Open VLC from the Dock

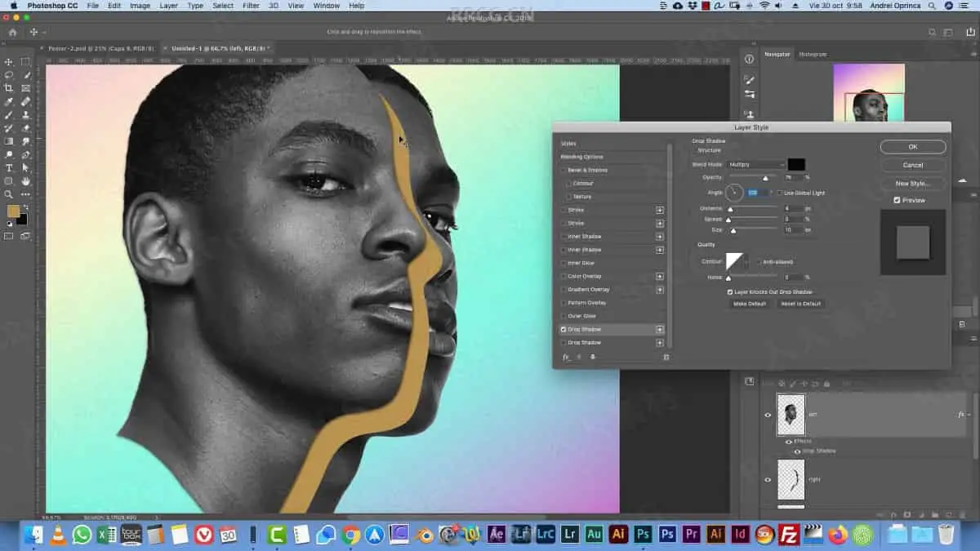pos(58,535)
